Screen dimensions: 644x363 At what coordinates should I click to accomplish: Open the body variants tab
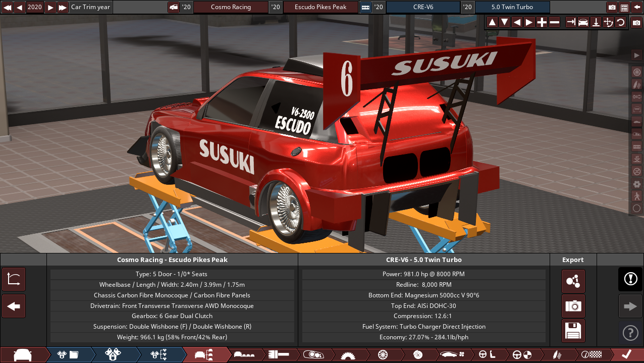click(x=245, y=355)
